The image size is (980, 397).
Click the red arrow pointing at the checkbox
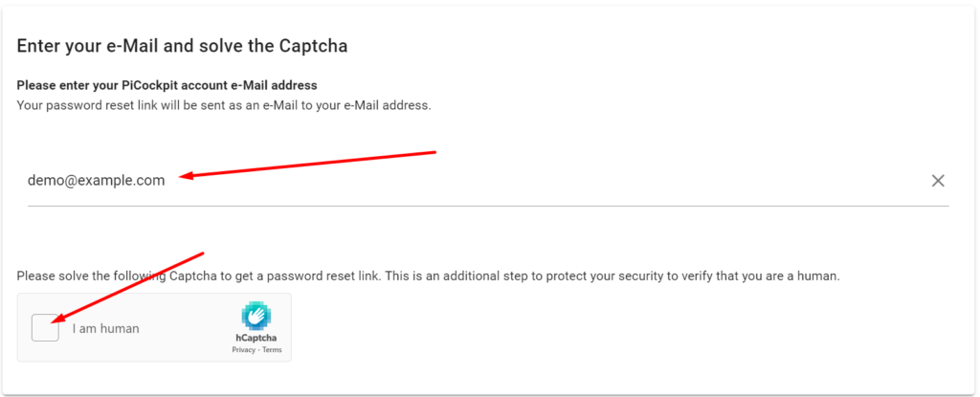tap(127, 288)
